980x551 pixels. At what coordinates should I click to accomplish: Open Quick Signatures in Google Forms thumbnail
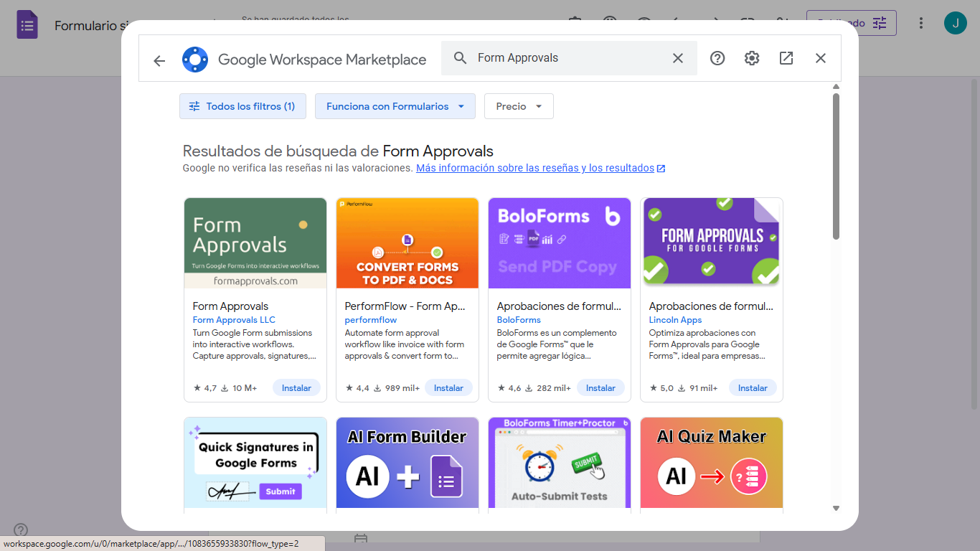[255, 463]
